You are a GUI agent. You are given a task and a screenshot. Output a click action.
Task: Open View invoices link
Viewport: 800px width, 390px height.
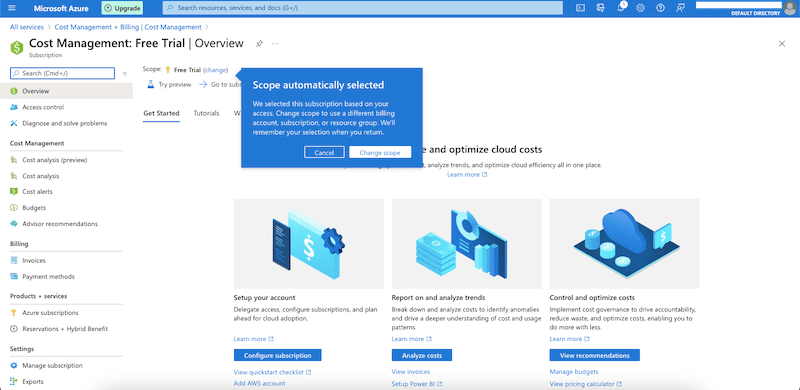411,372
